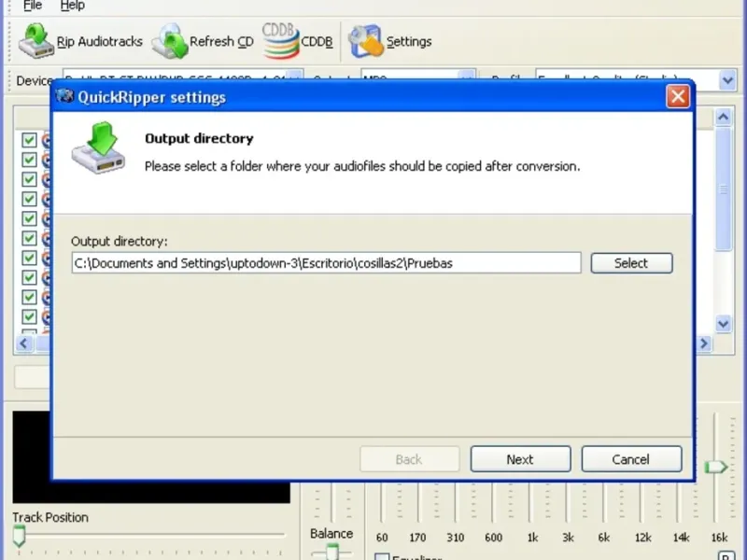The width and height of the screenshot is (747, 560).
Task: Uncheck the second track checkbox in list
Action: 29,160
